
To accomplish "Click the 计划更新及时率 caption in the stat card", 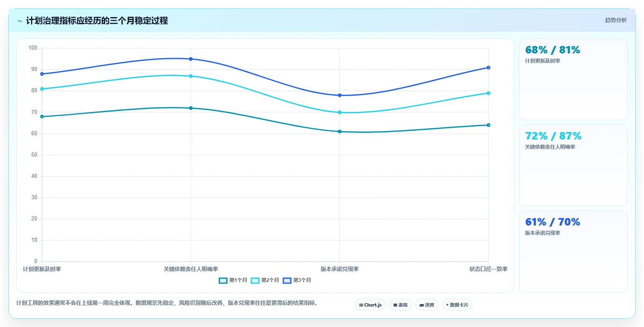I will [x=543, y=61].
